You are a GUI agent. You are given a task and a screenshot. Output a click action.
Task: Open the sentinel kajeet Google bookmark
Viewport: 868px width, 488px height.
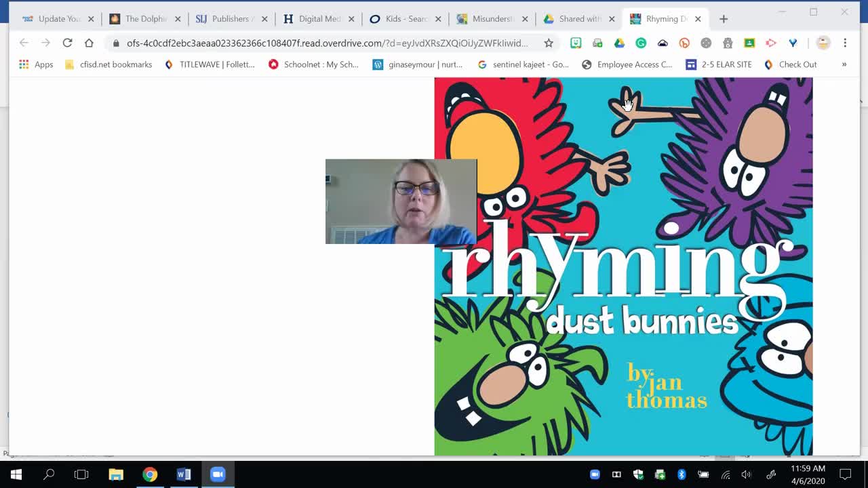click(523, 64)
